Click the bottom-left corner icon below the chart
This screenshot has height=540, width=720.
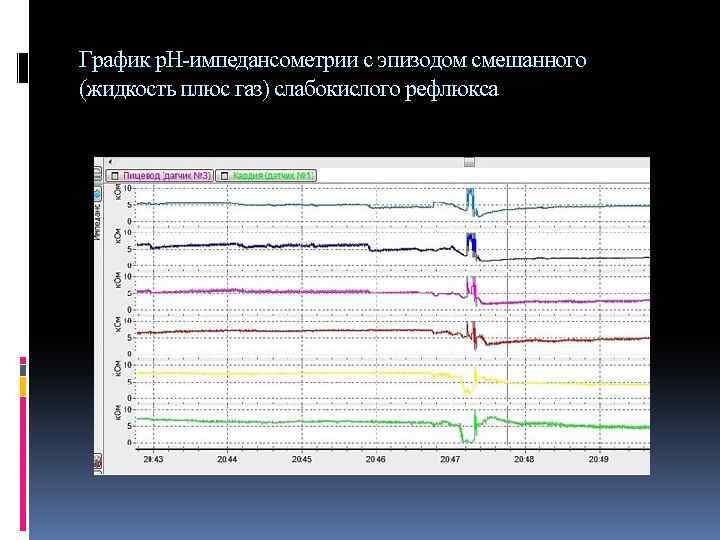click(x=98, y=463)
